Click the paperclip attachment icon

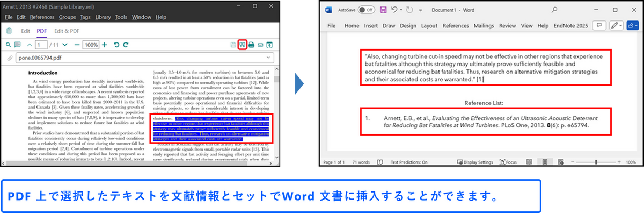point(9,58)
